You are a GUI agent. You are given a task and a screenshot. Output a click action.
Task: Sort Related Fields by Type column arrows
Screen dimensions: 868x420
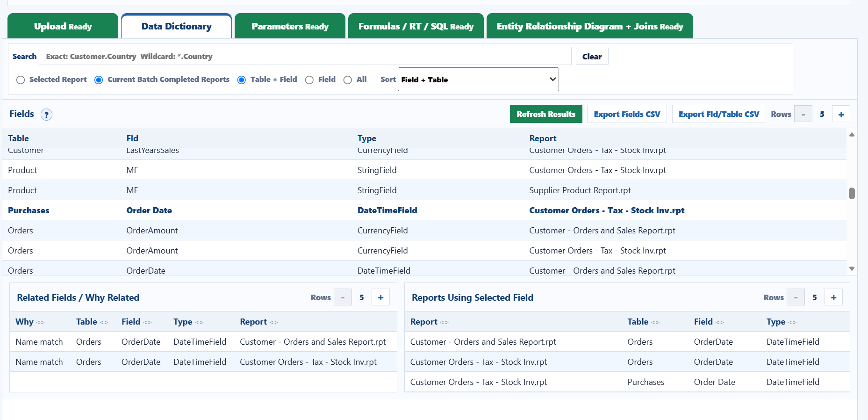[199, 322]
